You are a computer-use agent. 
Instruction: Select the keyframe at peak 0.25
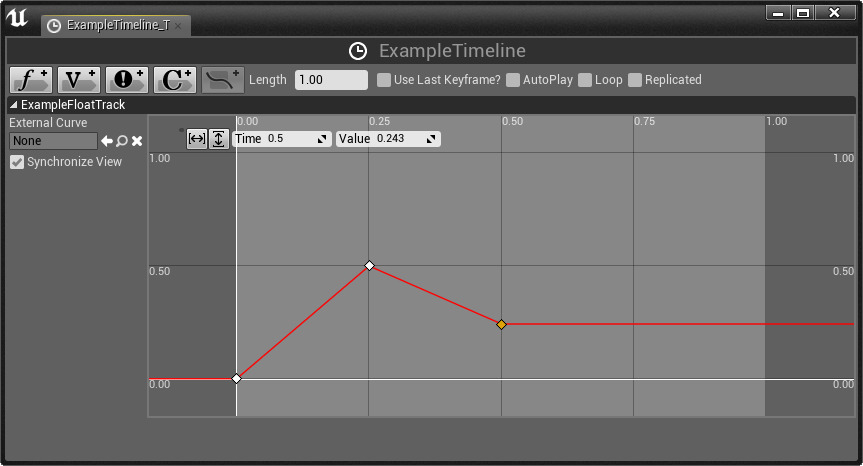point(369,266)
